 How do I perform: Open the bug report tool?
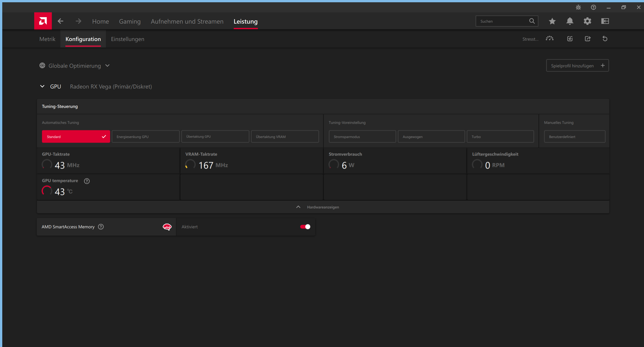pyautogui.click(x=578, y=7)
